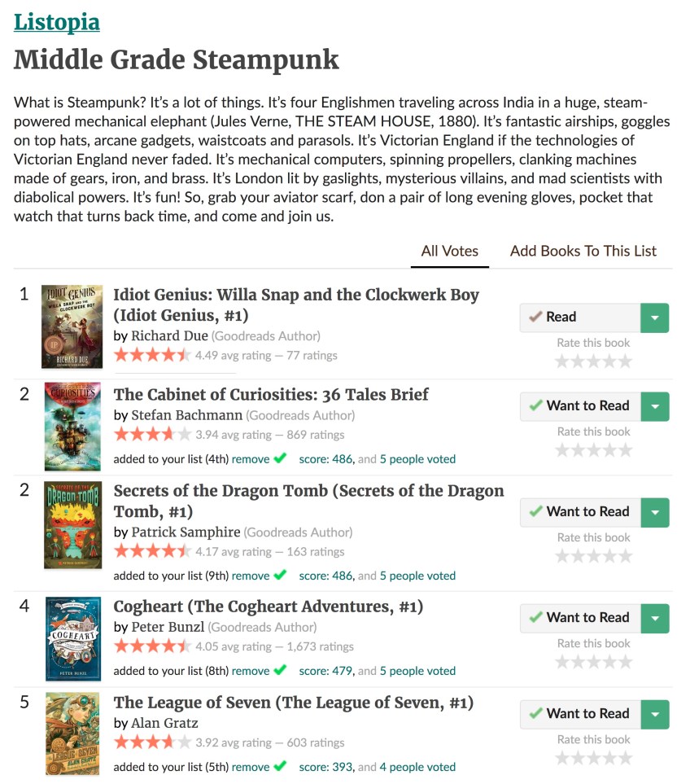Rate Secrets of the Dragon Tomb three stars

tap(594, 555)
